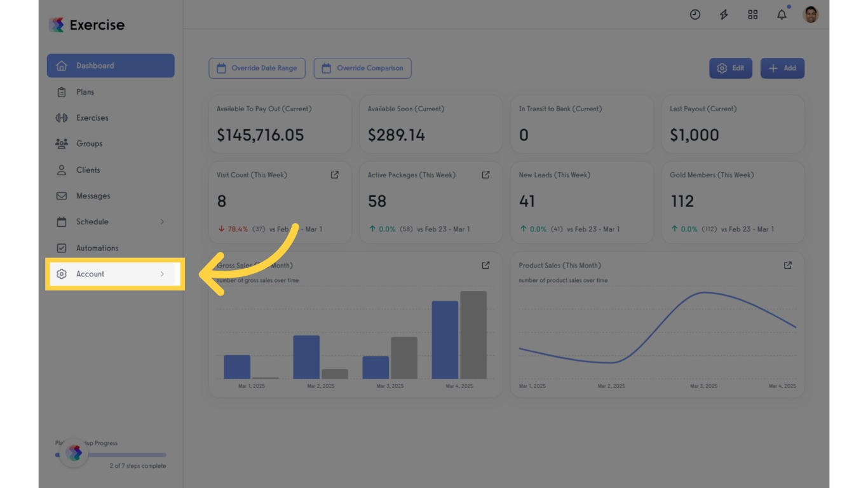Open Gross Sales chart external link icon
The image size is (868, 488).
click(485, 265)
